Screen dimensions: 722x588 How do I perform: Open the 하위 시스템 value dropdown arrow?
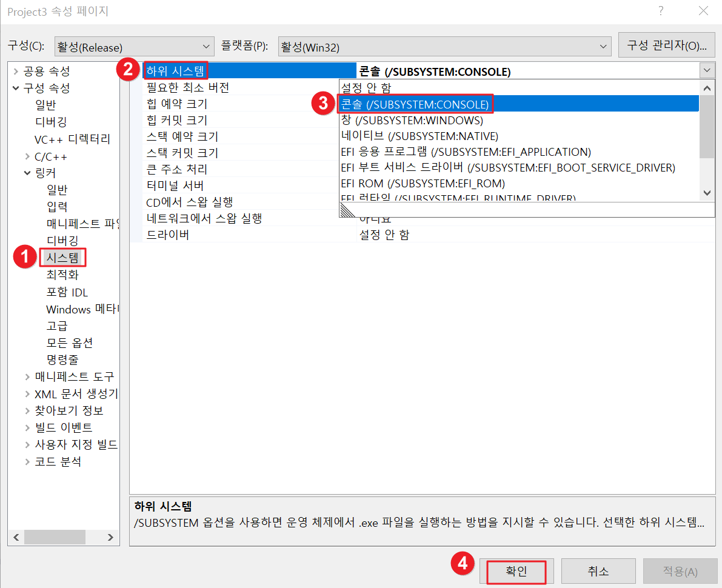click(x=706, y=70)
